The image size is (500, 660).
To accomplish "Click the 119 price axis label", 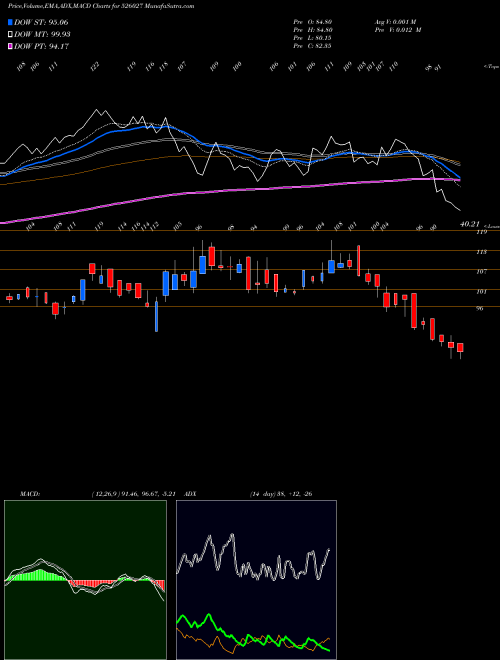I will click(481, 232).
